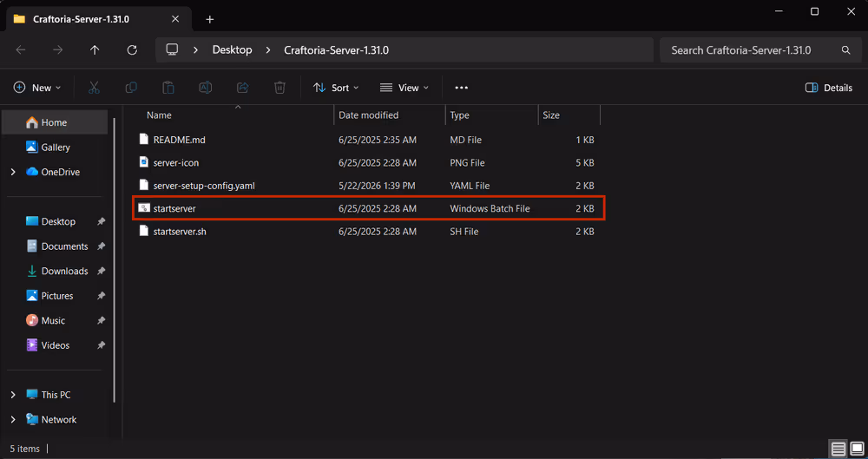Click the Windows Batch File type cell

click(x=490, y=208)
